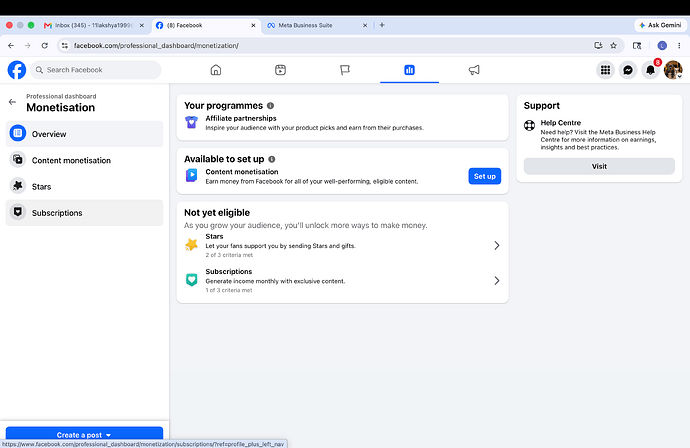
Task: Click the Visit Help Centre button
Action: (599, 166)
